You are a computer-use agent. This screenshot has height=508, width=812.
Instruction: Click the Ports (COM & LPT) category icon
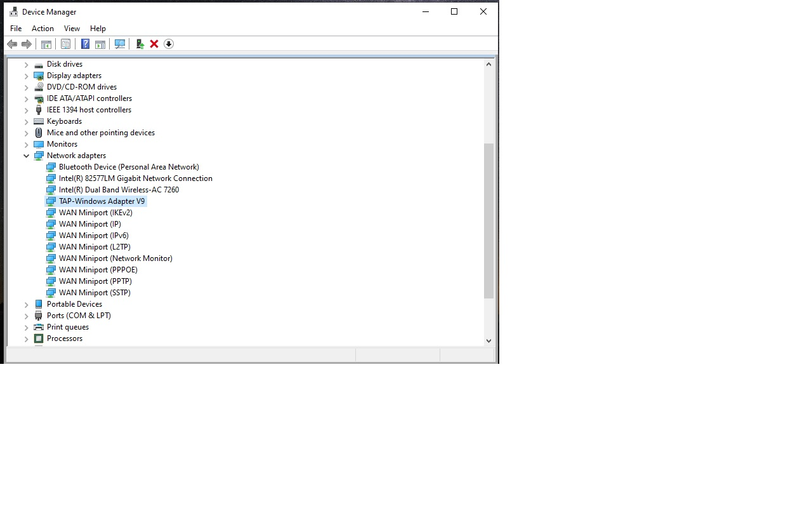(x=39, y=316)
